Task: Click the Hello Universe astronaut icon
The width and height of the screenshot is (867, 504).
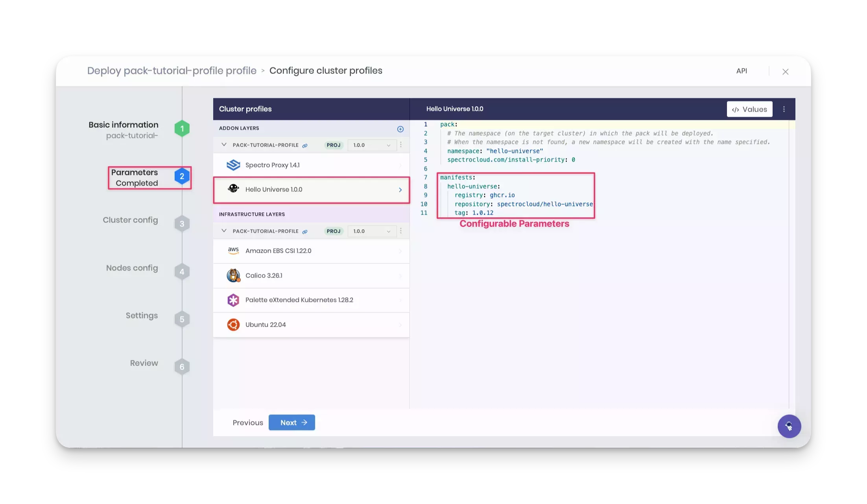Action: click(234, 189)
